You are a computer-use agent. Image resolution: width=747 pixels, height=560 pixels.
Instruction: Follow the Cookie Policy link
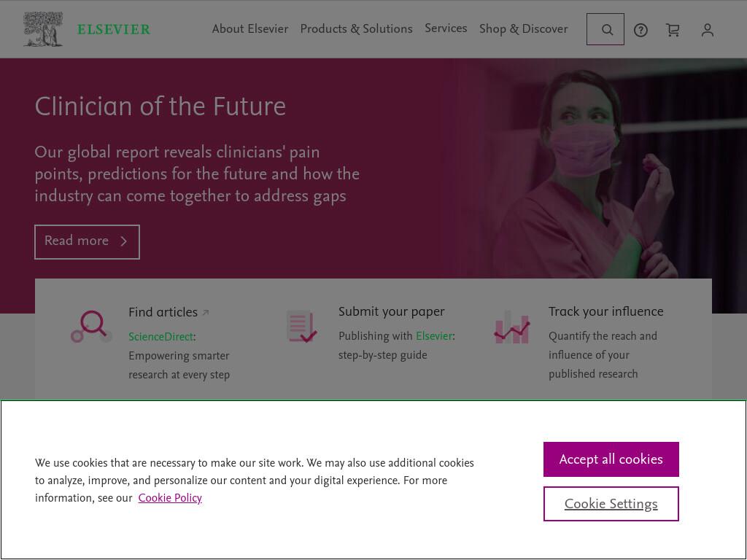pyautogui.click(x=170, y=498)
